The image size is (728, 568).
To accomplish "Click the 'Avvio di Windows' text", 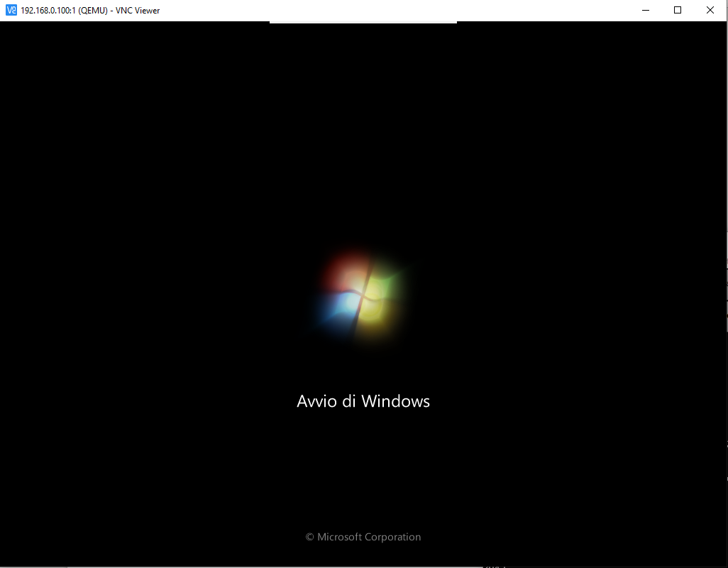I will tap(363, 401).
